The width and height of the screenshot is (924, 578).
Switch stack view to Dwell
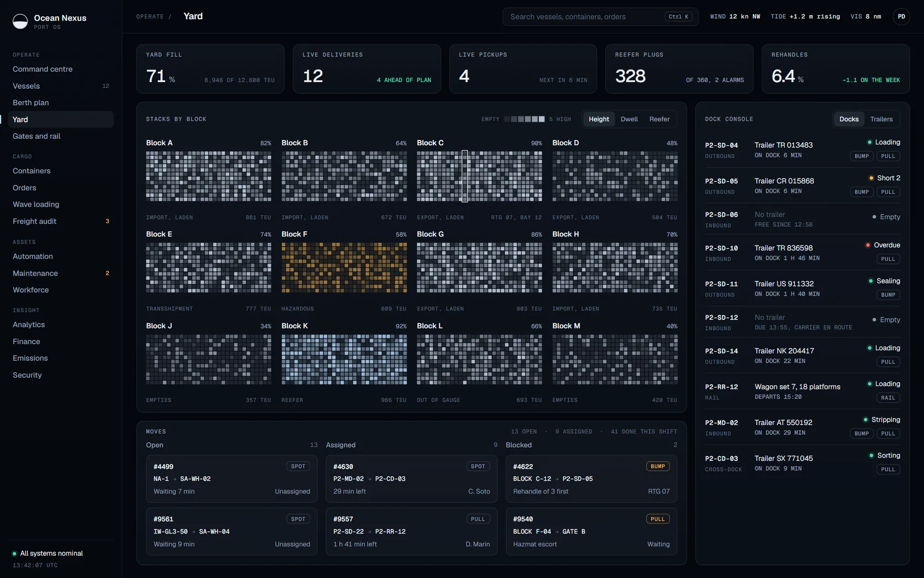(x=629, y=119)
